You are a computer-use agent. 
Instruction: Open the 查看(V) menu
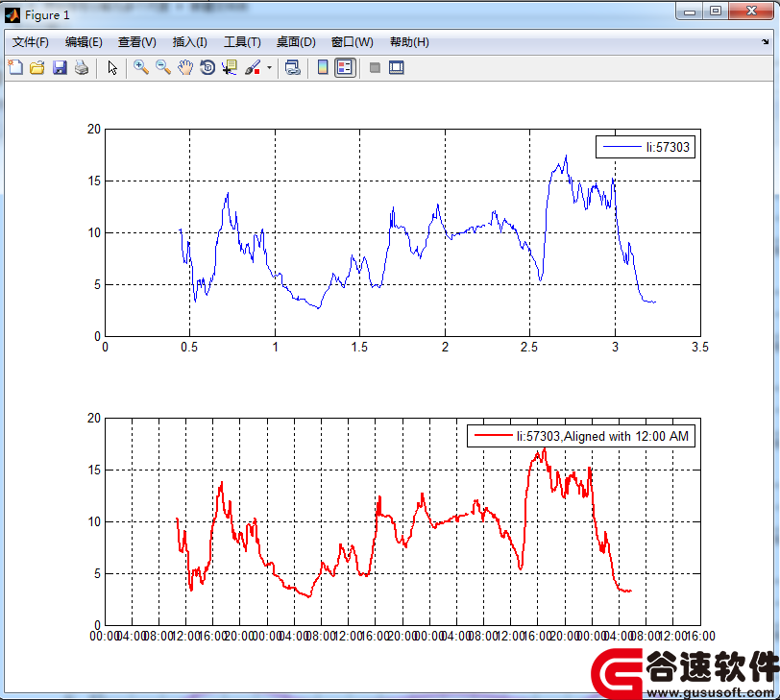coord(136,42)
